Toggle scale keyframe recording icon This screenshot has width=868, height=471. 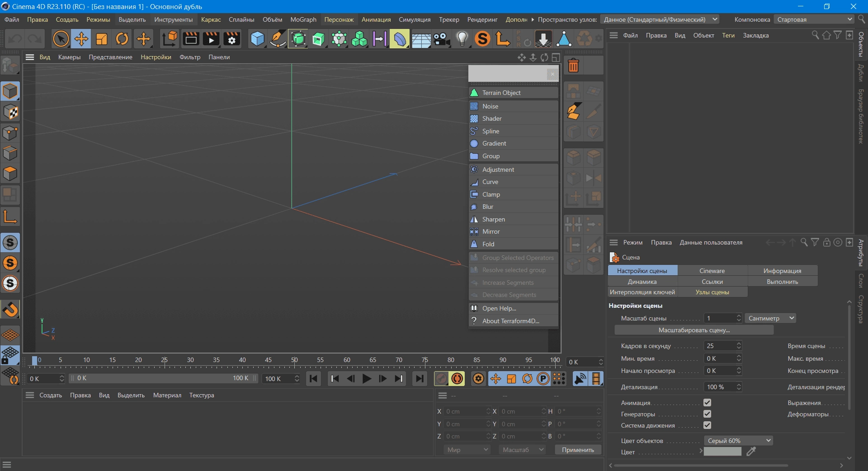click(511, 379)
